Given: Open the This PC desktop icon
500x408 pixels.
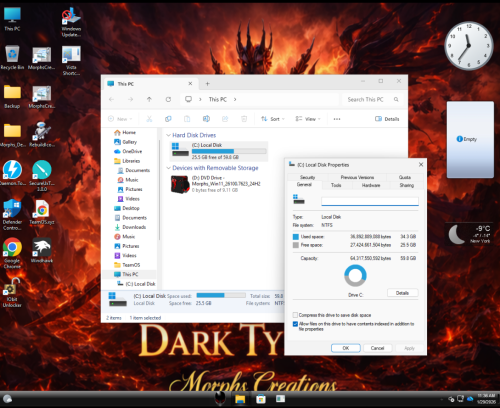Looking at the screenshot, I should 12,19.
